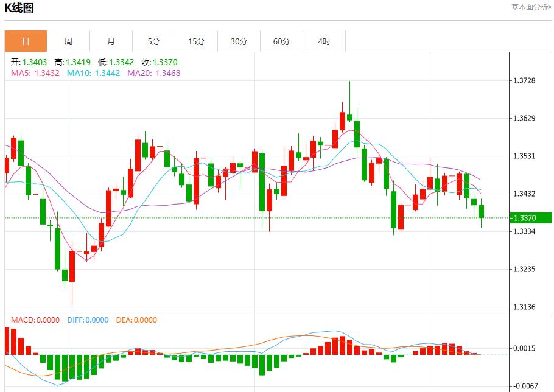Switch to the 月 (monthly) timeframe tab
554x392 pixels.
110,41
